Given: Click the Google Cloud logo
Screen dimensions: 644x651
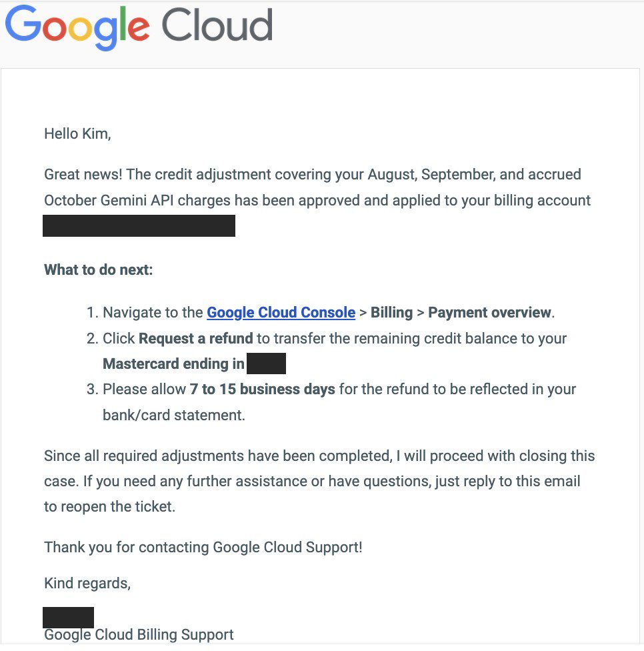Looking at the screenshot, I should click(139, 27).
